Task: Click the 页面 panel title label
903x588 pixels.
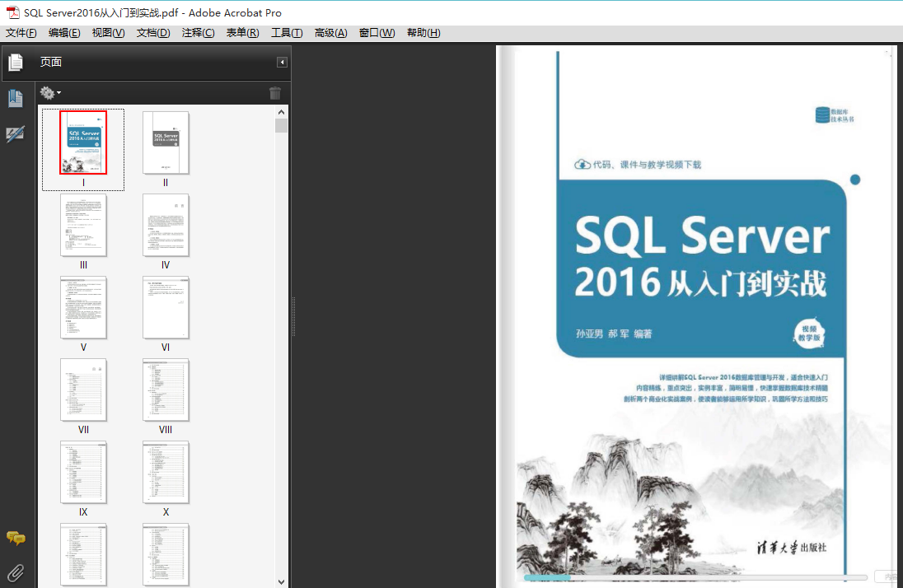Action: pos(51,63)
